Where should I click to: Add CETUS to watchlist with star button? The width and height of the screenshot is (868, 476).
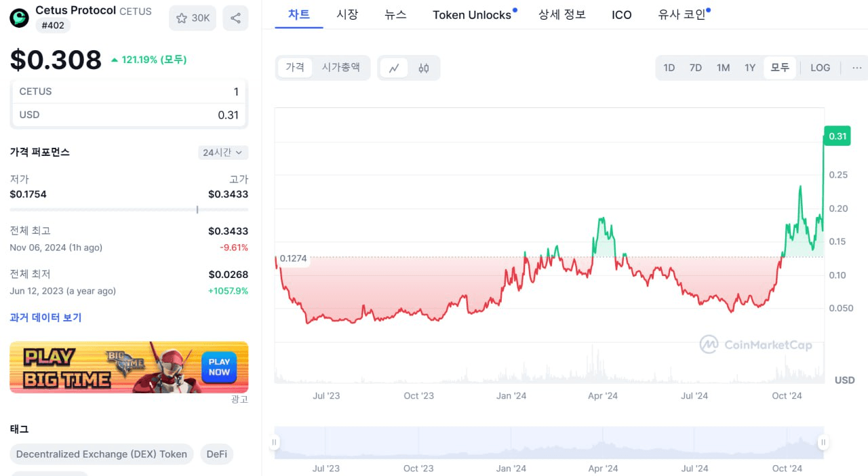[x=193, y=18]
